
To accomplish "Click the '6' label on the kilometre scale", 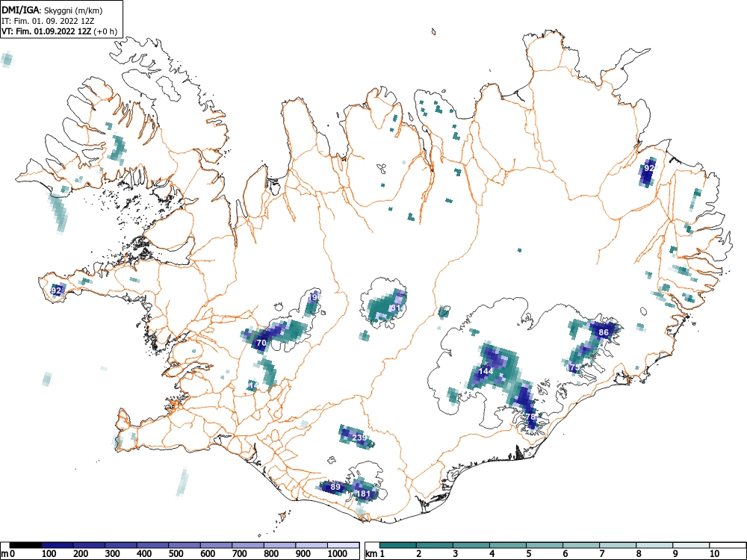I will pyautogui.click(x=565, y=554).
